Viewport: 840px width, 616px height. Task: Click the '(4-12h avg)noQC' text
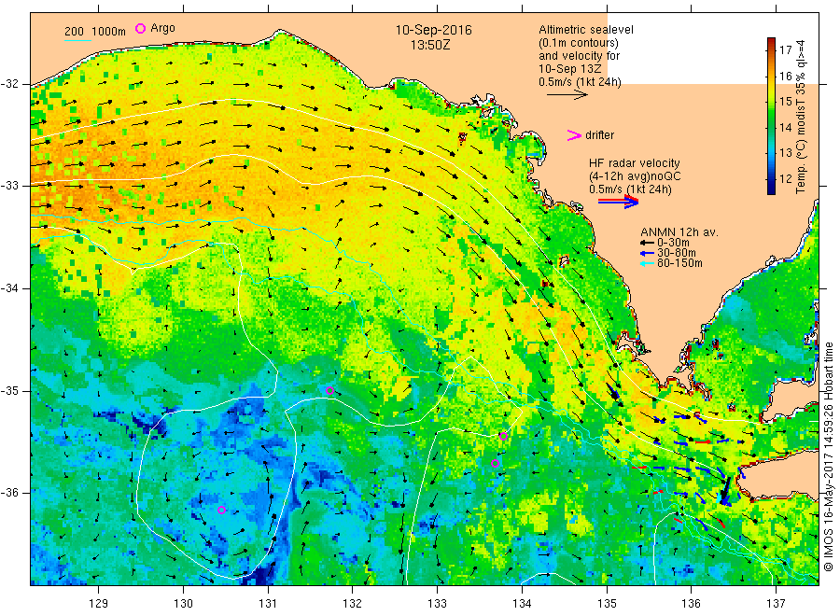click(635, 176)
